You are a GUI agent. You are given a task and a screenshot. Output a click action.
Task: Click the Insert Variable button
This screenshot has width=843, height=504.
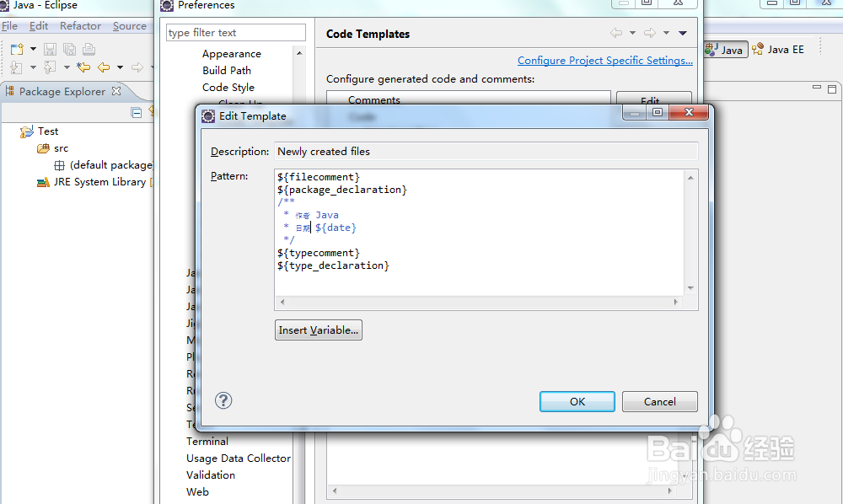click(319, 330)
